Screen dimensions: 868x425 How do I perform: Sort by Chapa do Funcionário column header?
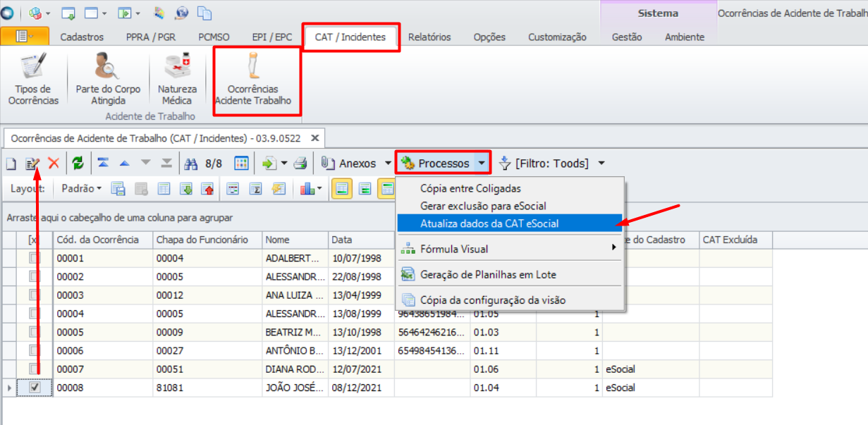pos(208,240)
